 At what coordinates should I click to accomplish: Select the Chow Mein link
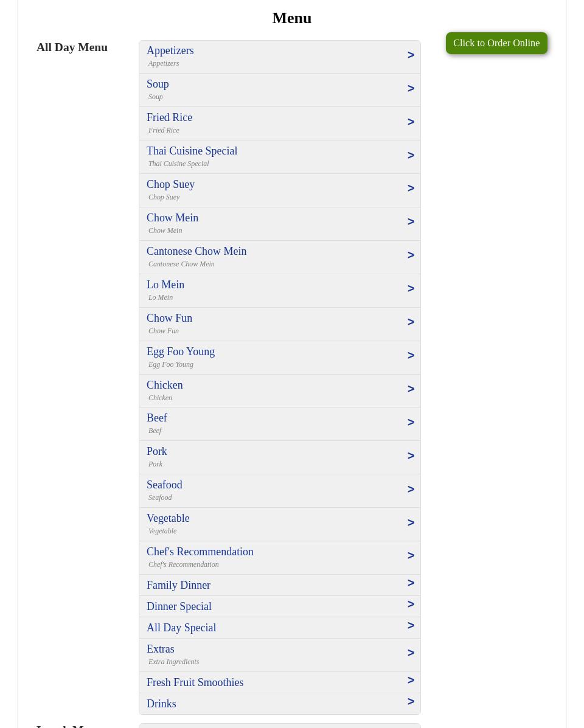(172, 218)
